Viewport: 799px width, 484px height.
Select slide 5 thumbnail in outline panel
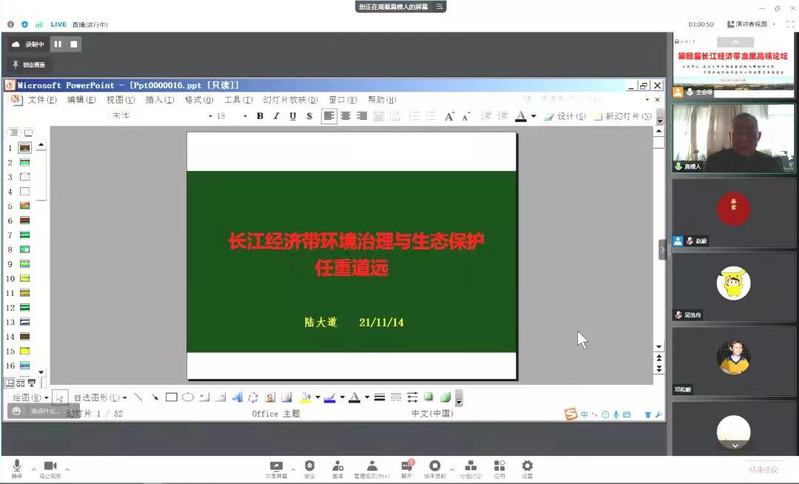coord(24,205)
